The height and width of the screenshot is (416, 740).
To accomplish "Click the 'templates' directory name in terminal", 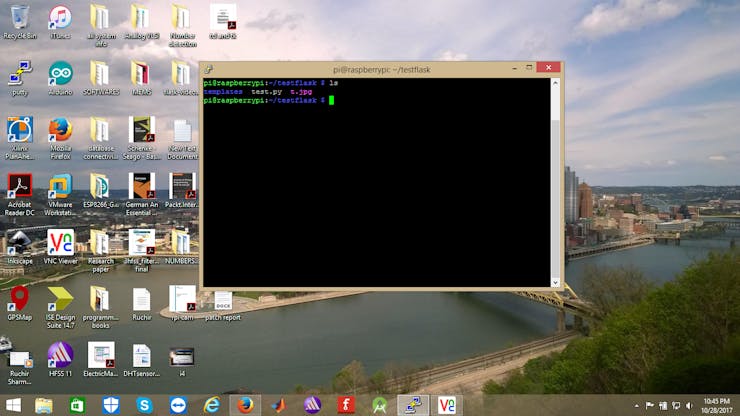I will pyautogui.click(x=223, y=92).
